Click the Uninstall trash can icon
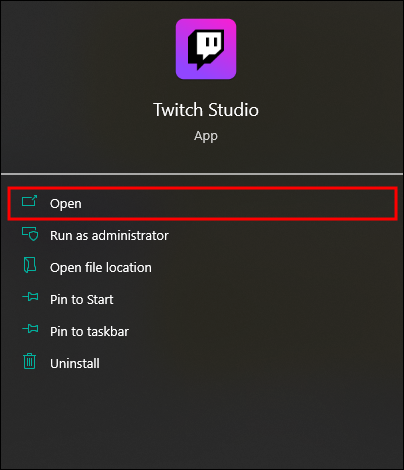This screenshot has height=470, width=404. 30,361
